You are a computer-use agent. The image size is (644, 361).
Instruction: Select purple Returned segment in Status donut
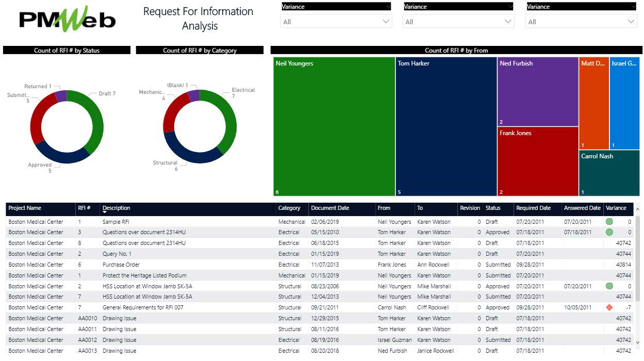point(61,96)
